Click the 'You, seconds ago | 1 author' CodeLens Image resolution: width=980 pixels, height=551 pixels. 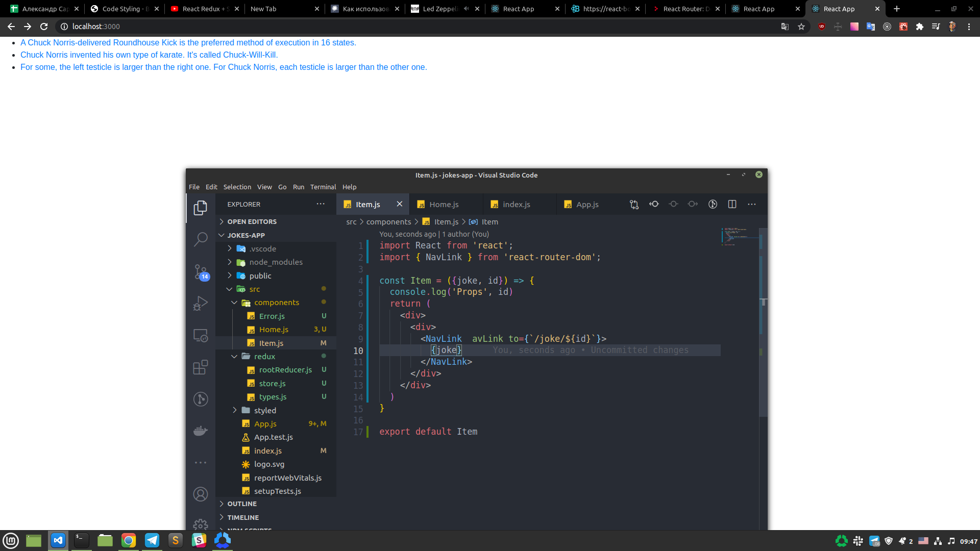point(434,234)
